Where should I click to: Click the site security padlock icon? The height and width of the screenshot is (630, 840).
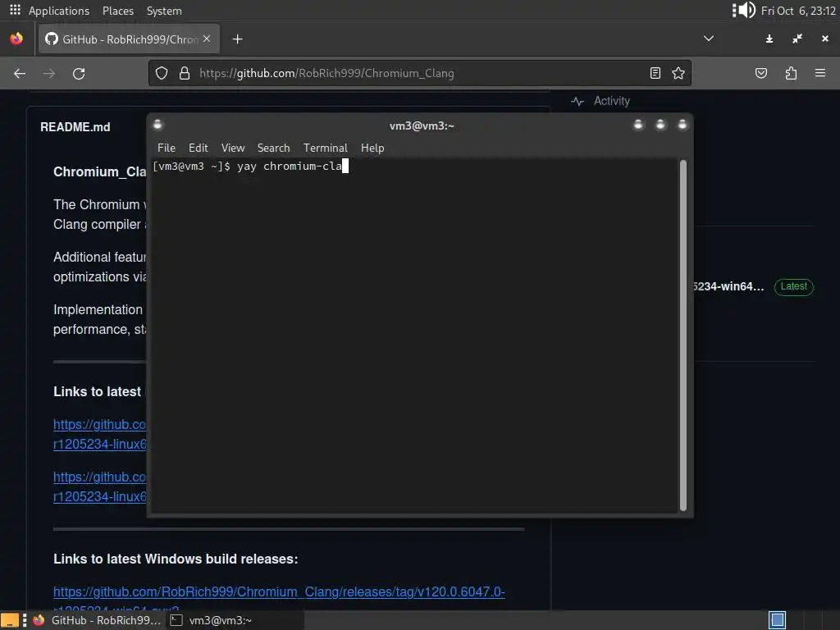pos(185,73)
